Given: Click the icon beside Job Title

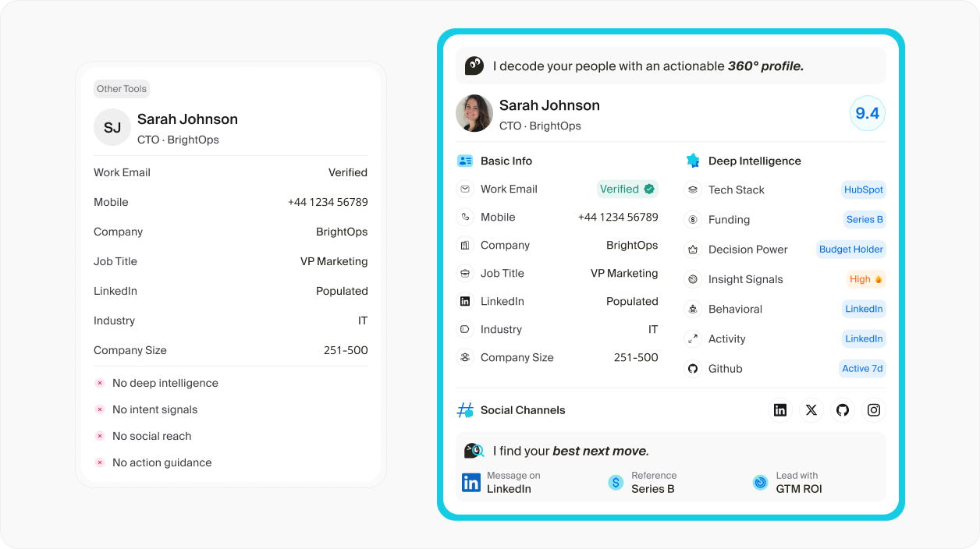Looking at the screenshot, I should 465,273.
